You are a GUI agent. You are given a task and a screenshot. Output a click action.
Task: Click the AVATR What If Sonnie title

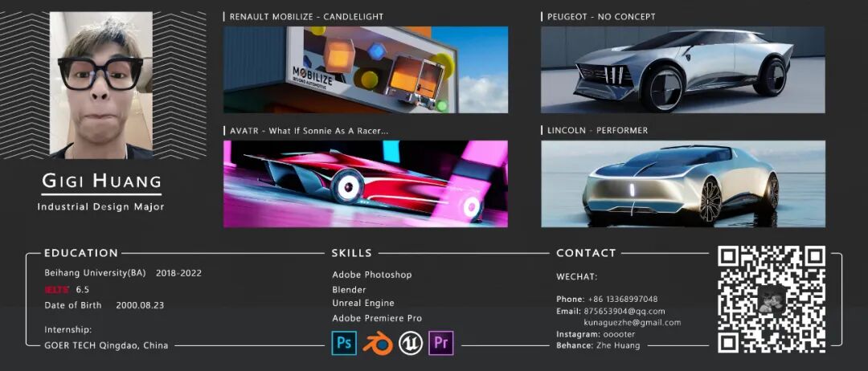coord(309,131)
